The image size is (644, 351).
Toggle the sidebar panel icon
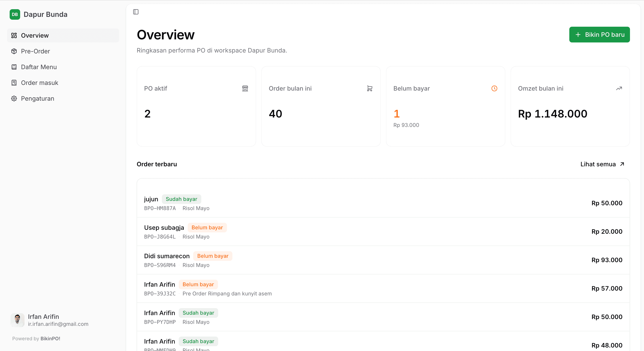136,12
